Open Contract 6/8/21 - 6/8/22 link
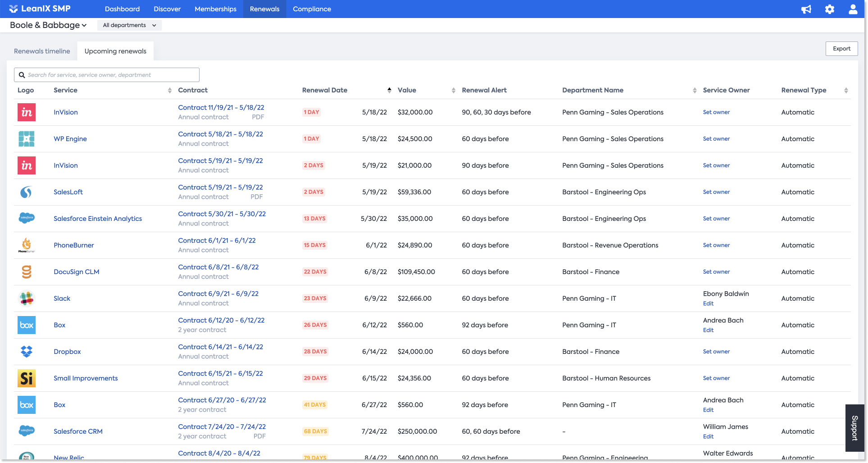The height and width of the screenshot is (463, 868). [218, 267]
